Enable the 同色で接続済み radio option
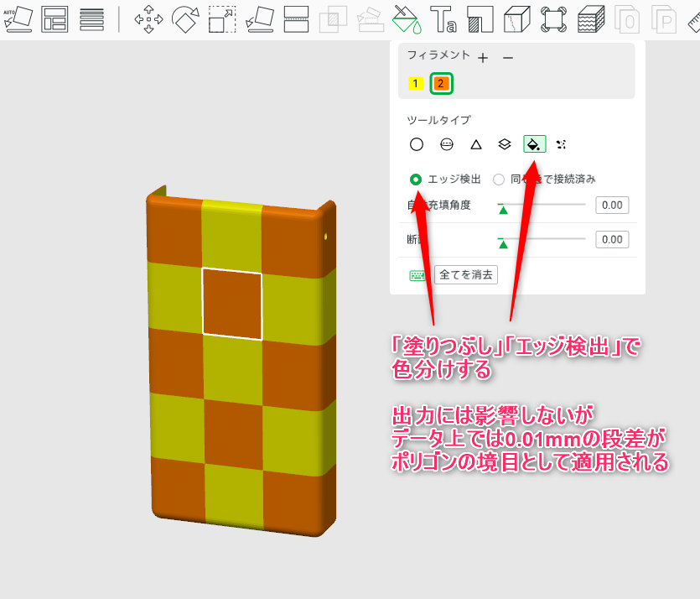The height and width of the screenshot is (599, 700). coord(499,180)
